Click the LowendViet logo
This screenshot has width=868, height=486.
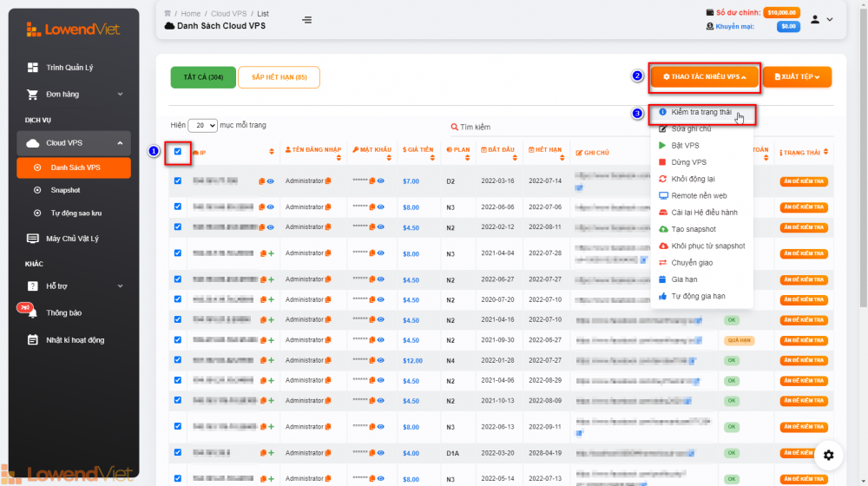73,30
